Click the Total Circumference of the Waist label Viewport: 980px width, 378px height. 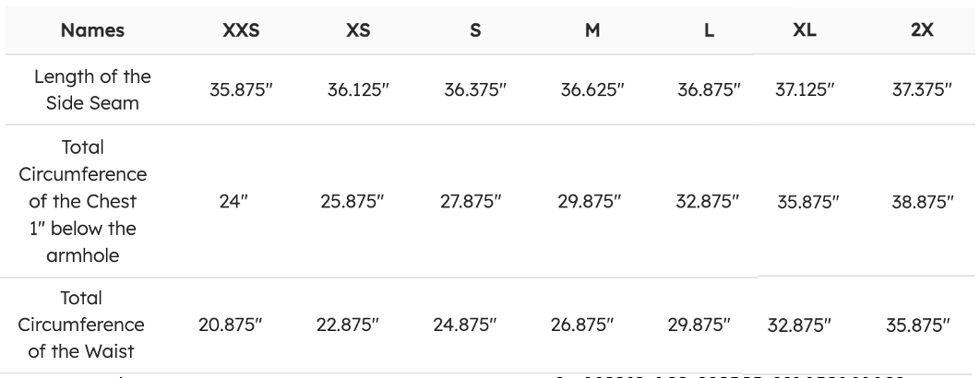[92, 325]
